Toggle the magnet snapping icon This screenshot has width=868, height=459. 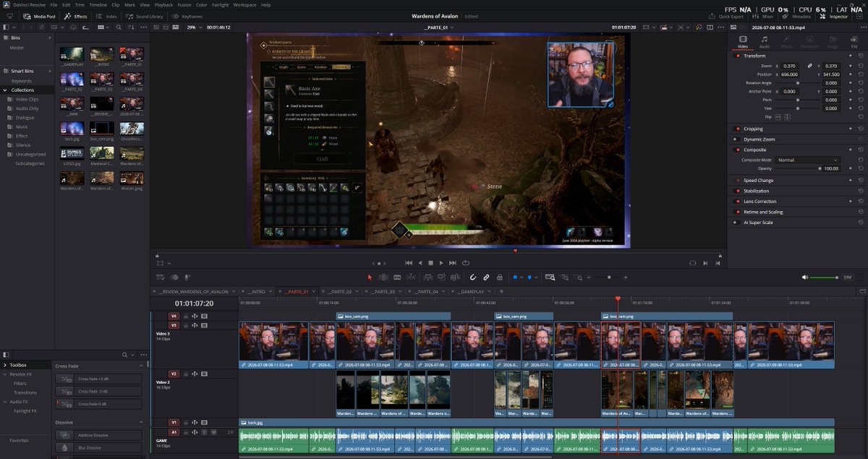[472, 278]
